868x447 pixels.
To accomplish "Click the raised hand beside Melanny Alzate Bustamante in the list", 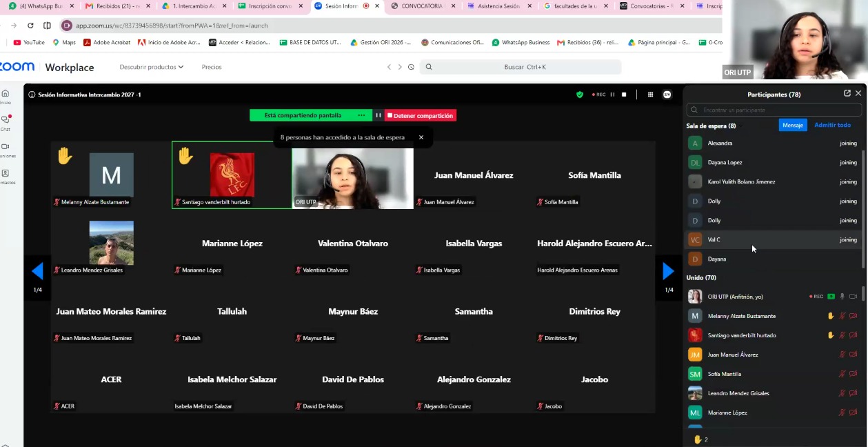I will 831,316.
